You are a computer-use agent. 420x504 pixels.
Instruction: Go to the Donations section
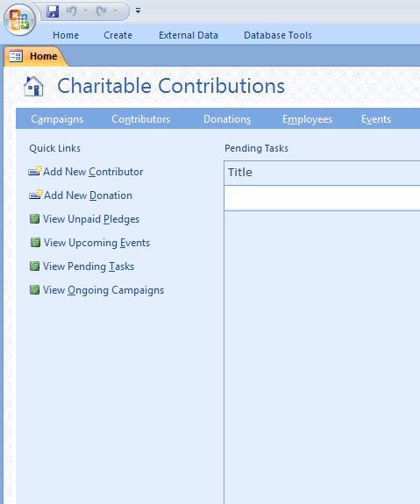[x=227, y=119]
